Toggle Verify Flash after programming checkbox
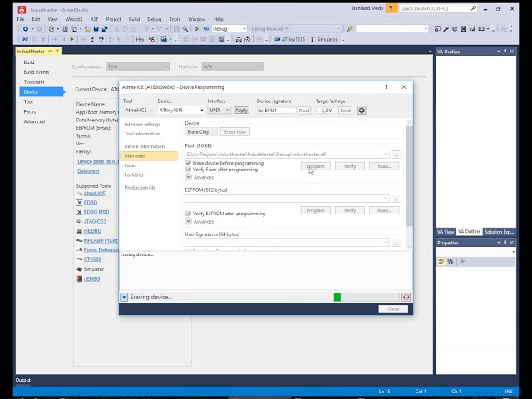This screenshot has width=532, height=399. click(x=189, y=170)
